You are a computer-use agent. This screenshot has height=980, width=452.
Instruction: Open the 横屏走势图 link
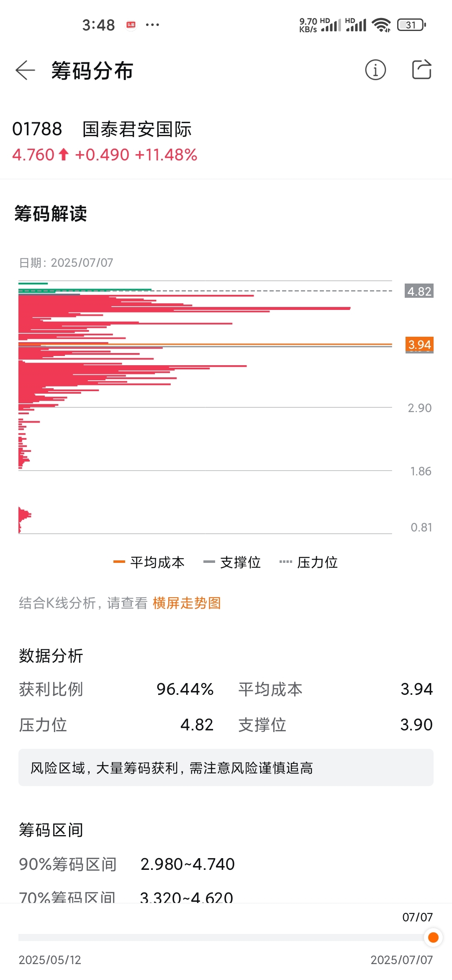coord(187,603)
